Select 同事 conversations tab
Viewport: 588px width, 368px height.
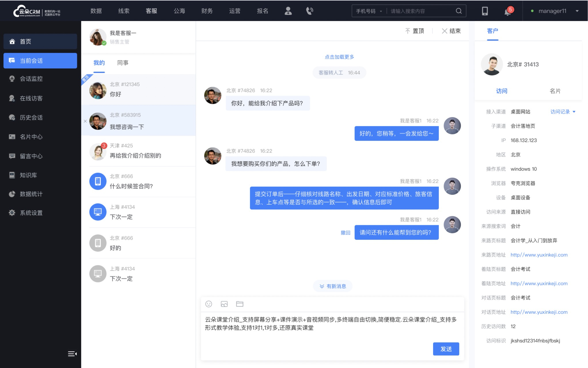coord(122,63)
